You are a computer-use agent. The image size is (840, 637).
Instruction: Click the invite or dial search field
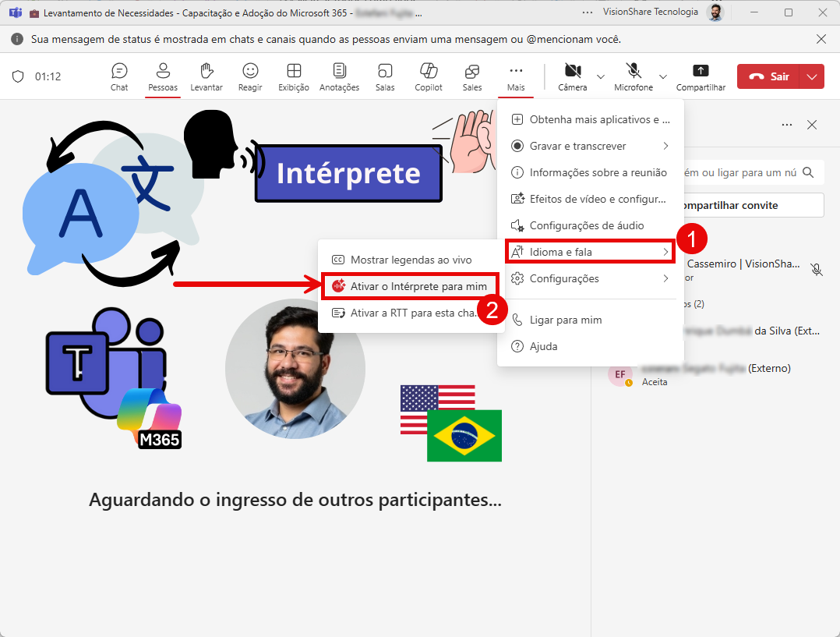coord(753,172)
